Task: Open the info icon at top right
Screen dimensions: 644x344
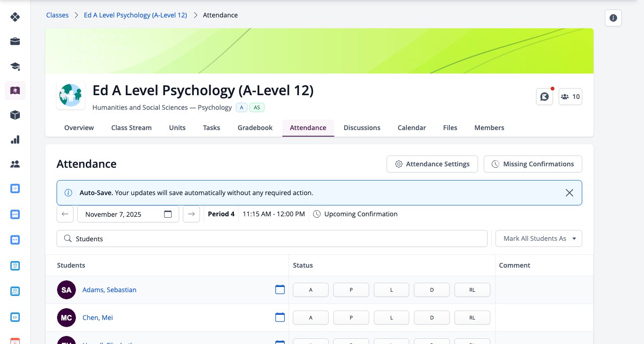Action: [613, 18]
